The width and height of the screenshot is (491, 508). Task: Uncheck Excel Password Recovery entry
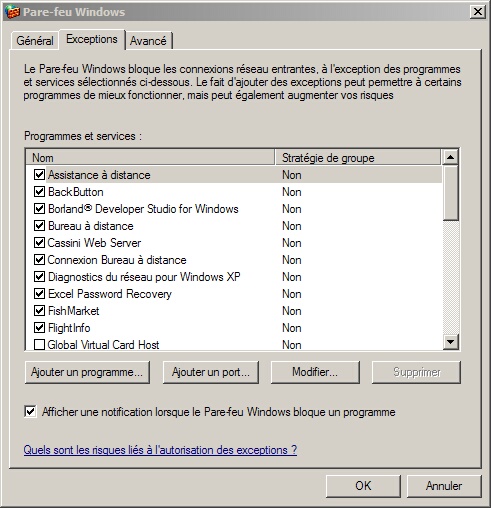pyautogui.click(x=39, y=293)
